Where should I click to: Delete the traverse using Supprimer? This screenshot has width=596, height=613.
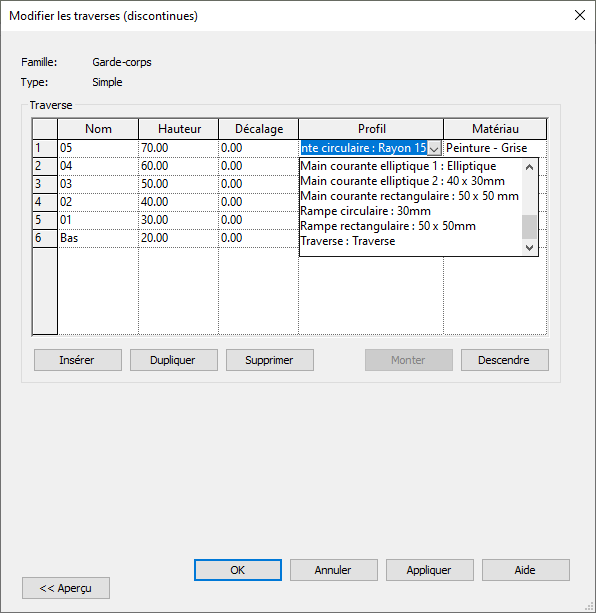tap(270, 360)
